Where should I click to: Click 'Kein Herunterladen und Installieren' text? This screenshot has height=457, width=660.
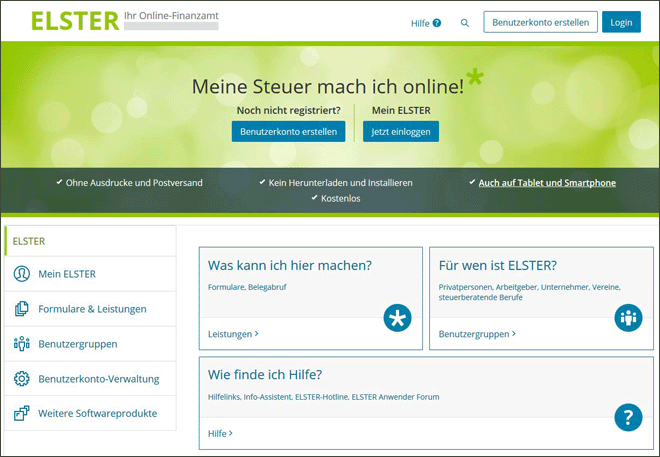pos(341,183)
